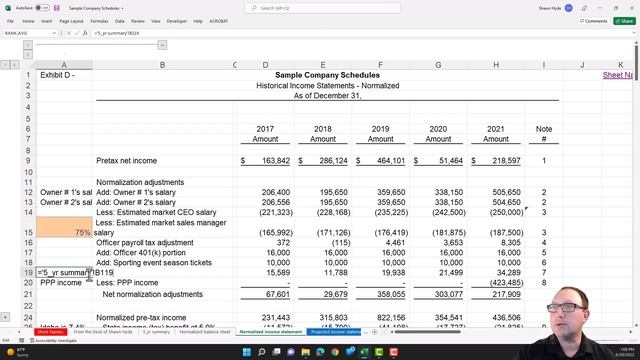Open the File menu
Image resolution: width=640 pixels, height=360 pixels.
coord(10,21)
